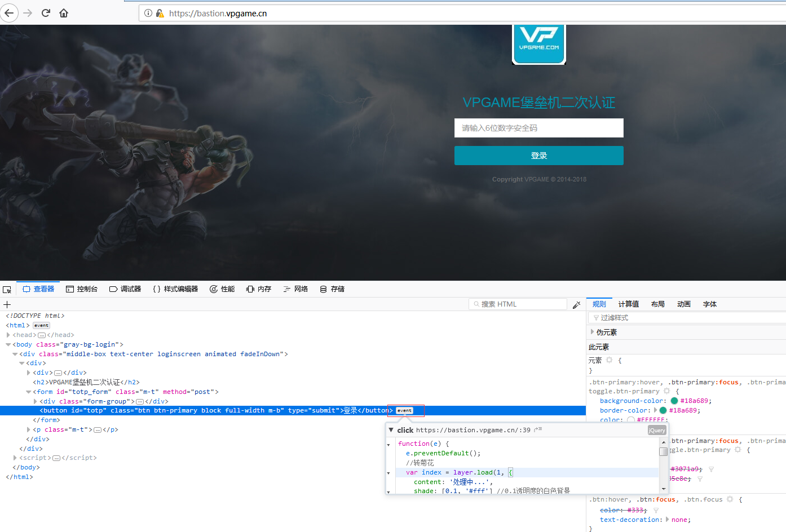The image size is (786, 532).
Task: Expand the 伪元素 pseudo-elements section
Action: tap(592, 332)
